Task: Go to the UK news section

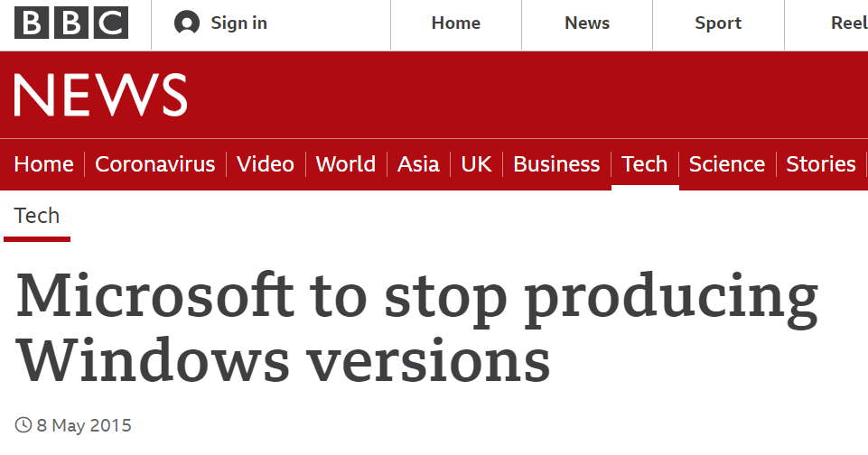Action: [477, 163]
